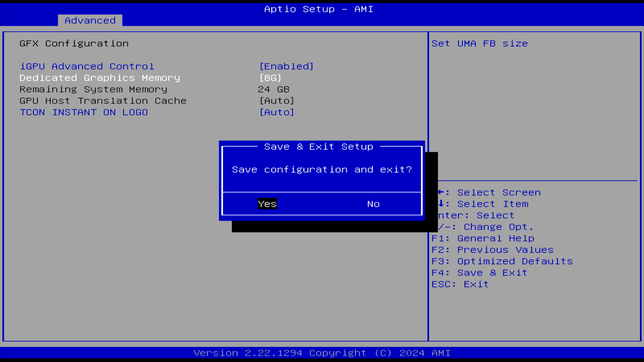The width and height of the screenshot is (644, 362).
Task: Click No in Save & Exit dialog
Action: pyautogui.click(x=373, y=204)
